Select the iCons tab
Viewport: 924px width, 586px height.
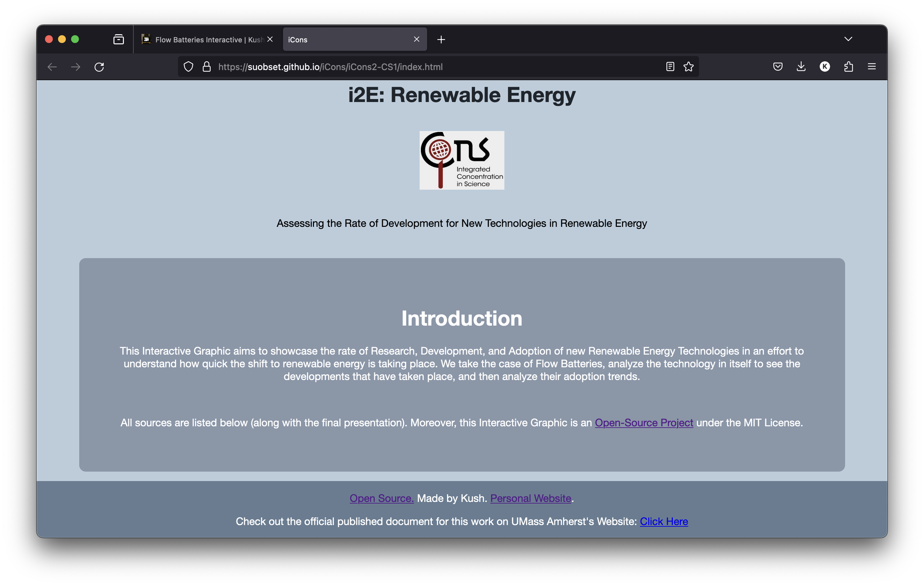355,39
